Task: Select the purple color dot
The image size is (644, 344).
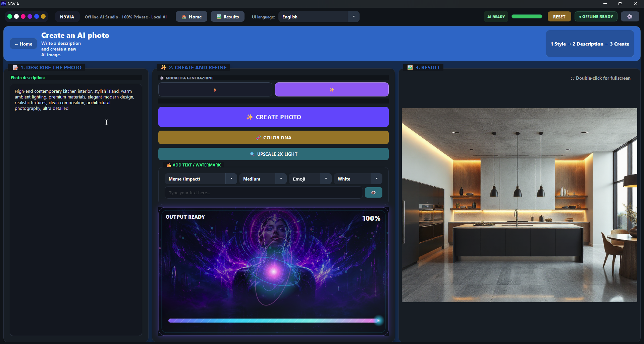Action: point(30,16)
